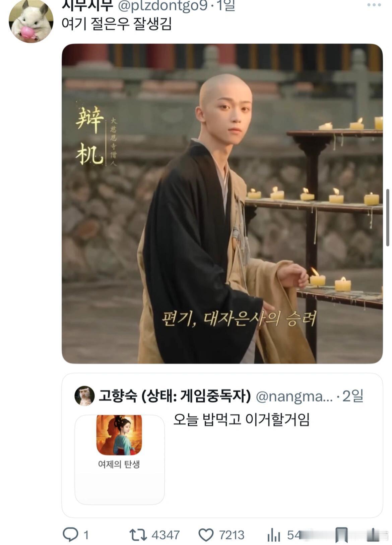The image size is (392, 545).
Task: Click the vertical scrollbar handle
Action: tap(388, 217)
